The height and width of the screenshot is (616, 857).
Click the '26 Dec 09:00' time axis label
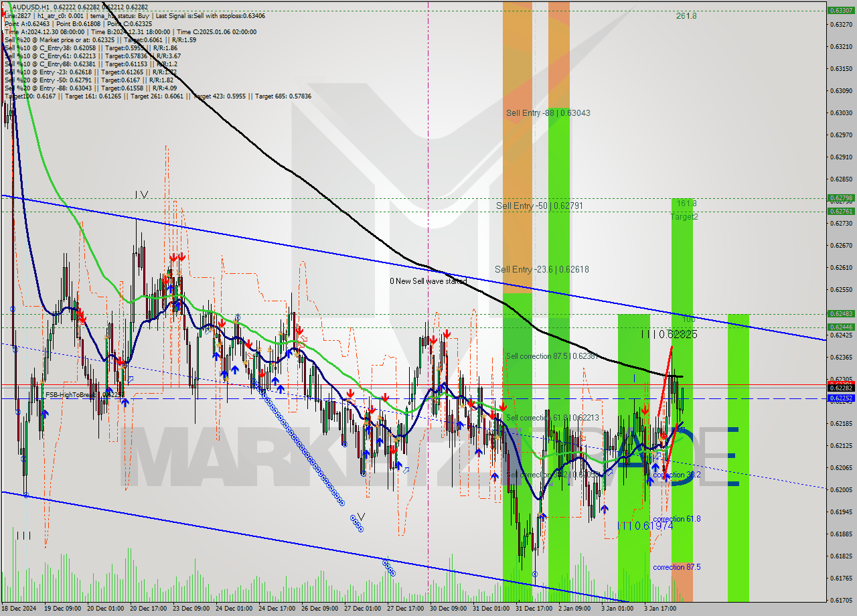(x=321, y=609)
